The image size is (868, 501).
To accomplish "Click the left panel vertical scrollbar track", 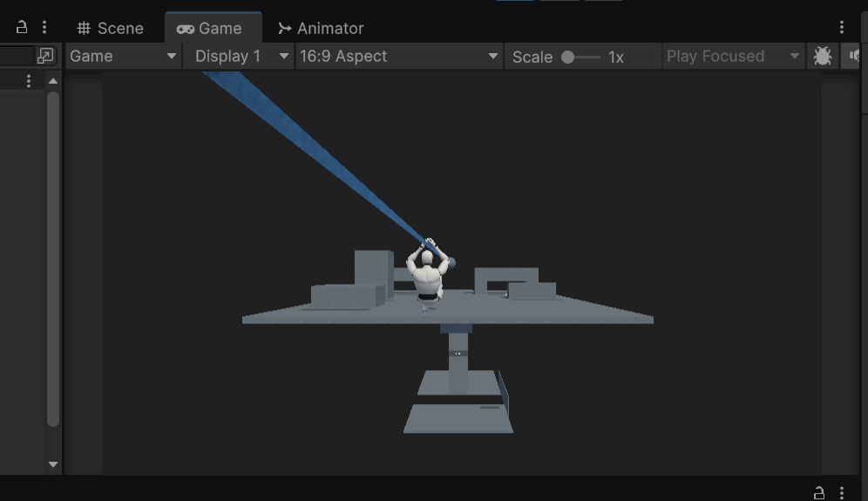I will [53, 261].
